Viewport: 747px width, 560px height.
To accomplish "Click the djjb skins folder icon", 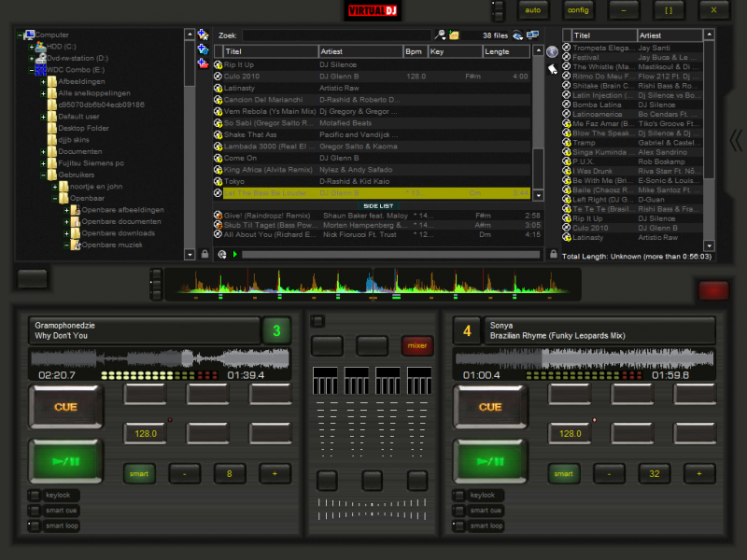I will [52, 139].
